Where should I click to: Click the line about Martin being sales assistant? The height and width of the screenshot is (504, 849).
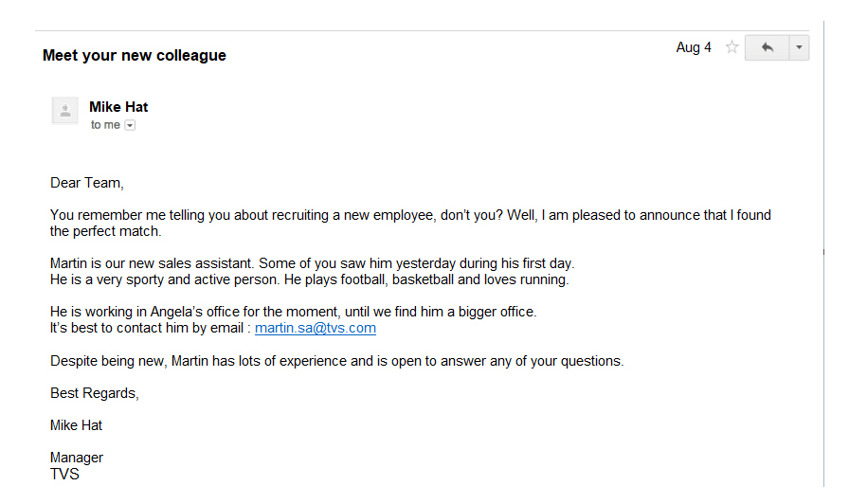pos(312,263)
